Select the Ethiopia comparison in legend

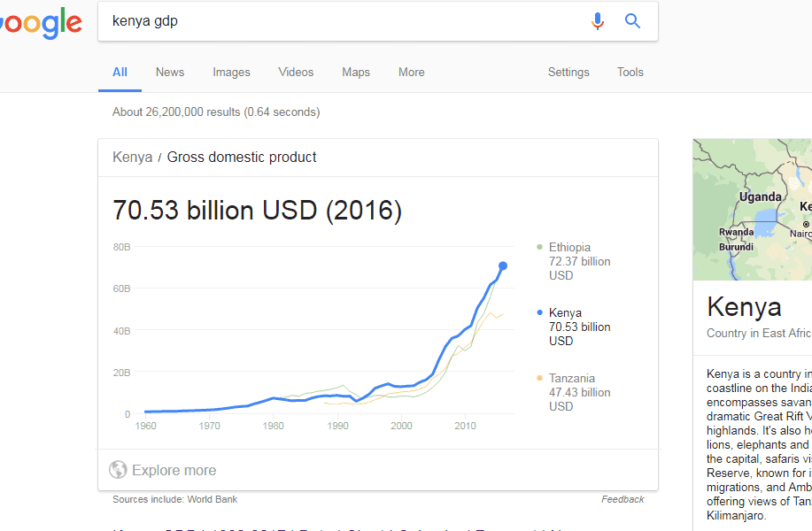coord(579,261)
